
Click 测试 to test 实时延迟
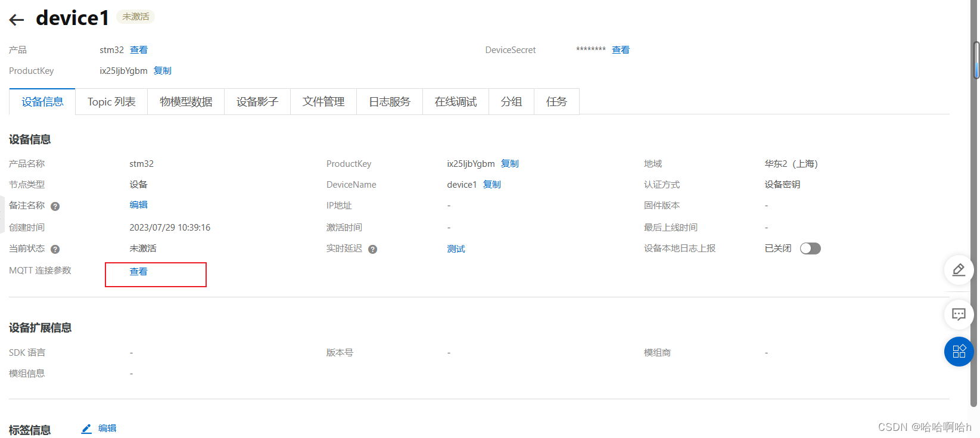(456, 249)
